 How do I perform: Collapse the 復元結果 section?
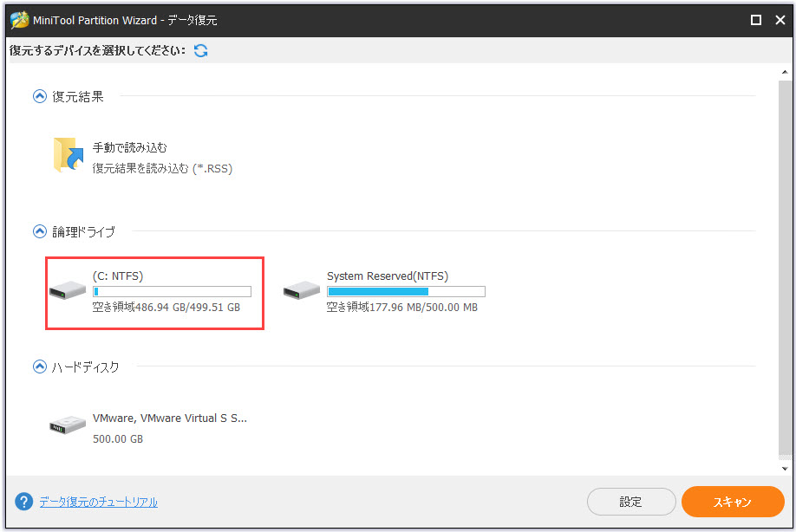tap(40, 96)
